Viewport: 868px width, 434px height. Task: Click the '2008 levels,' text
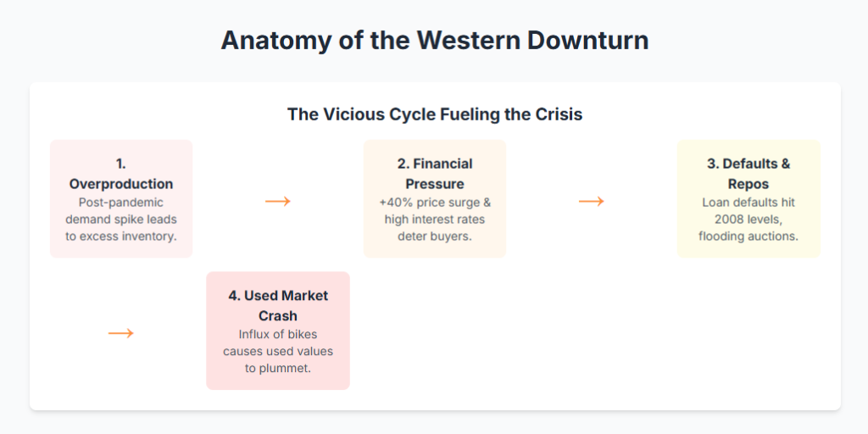(748, 220)
